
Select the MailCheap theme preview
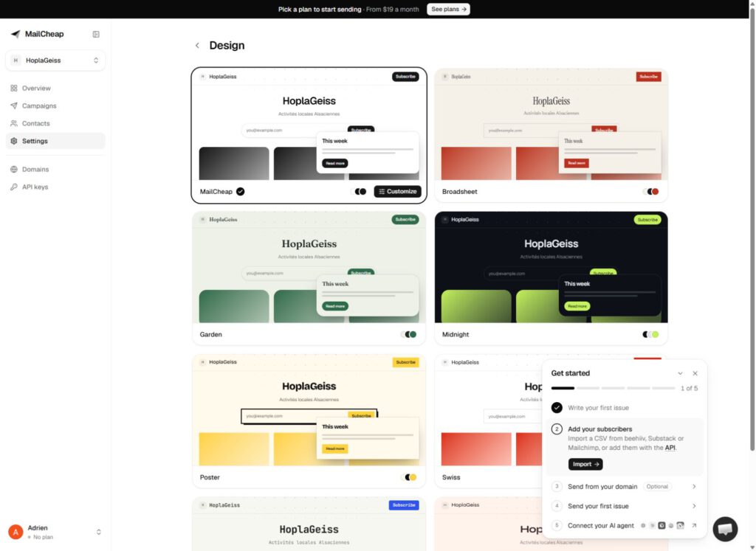click(309, 124)
